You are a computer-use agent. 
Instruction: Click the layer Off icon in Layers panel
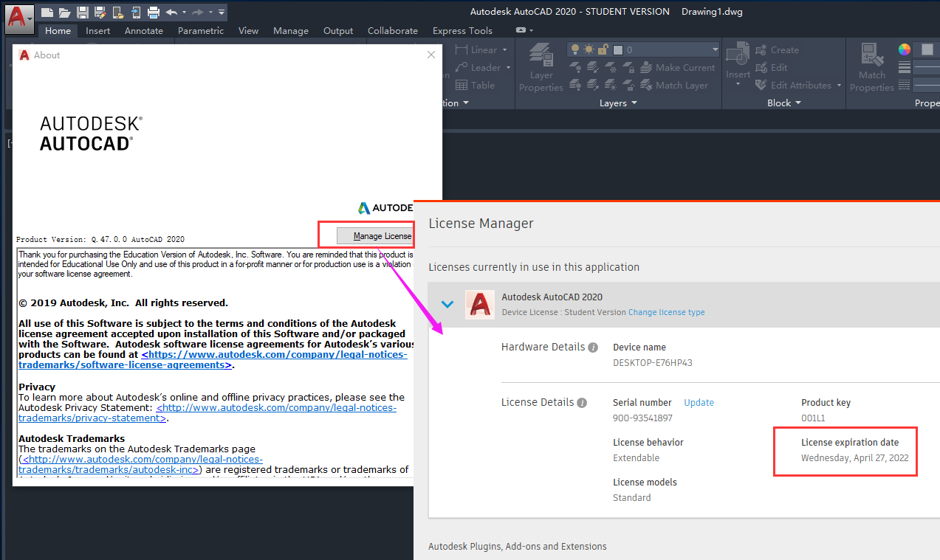click(576, 68)
